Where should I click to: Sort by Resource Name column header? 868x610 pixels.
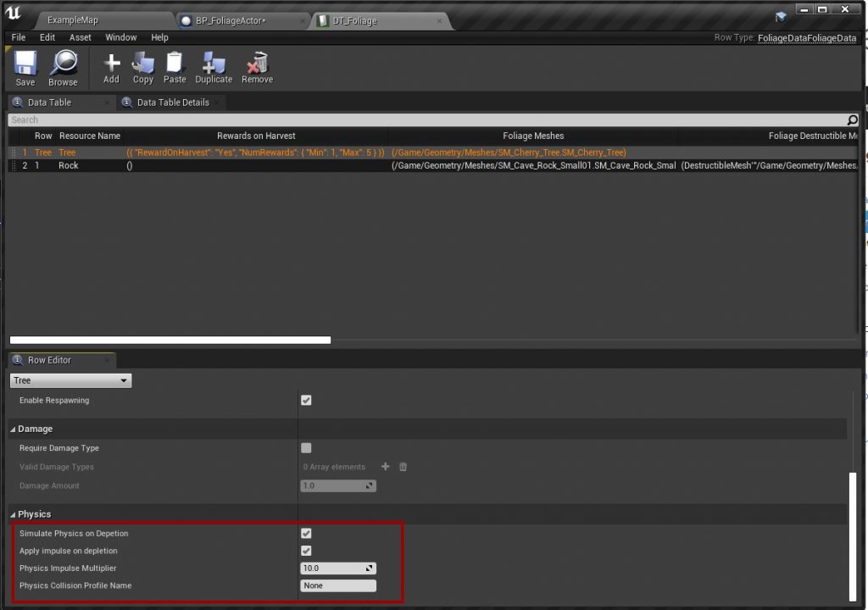pos(90,136)
